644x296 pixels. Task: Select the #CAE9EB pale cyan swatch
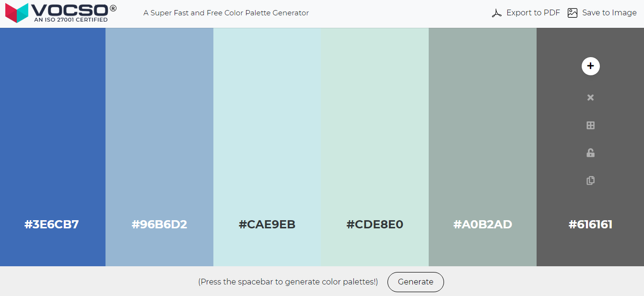click(267, 144)
